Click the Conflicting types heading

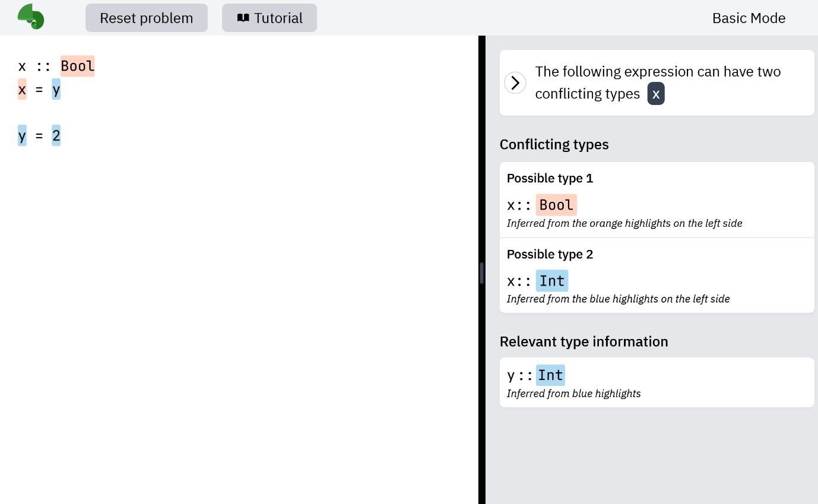point(554,144)
